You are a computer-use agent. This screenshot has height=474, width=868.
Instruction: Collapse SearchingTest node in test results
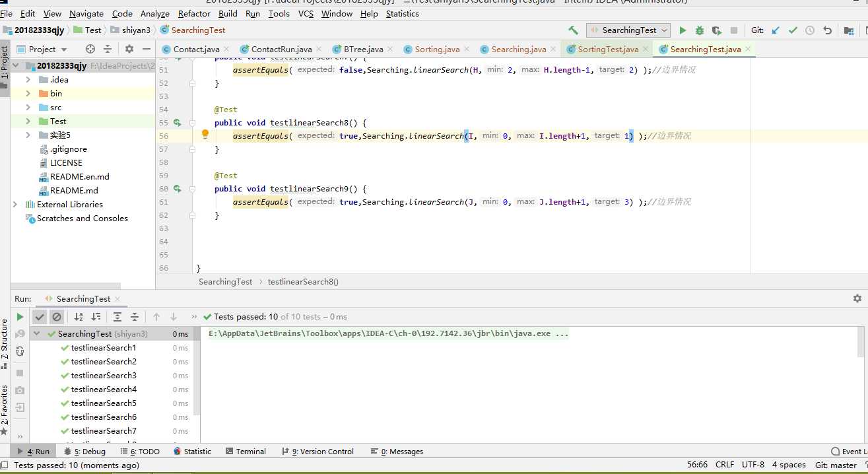[x=37, y=334]
